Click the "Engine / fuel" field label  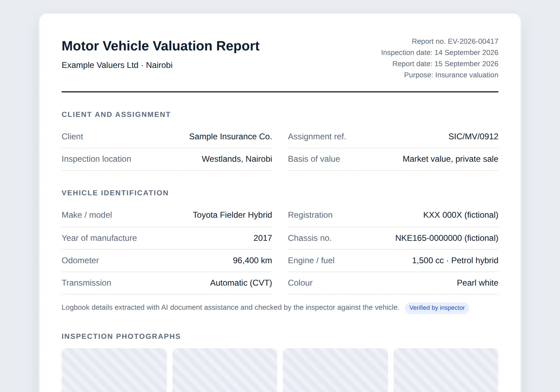[x=311, y=260]
